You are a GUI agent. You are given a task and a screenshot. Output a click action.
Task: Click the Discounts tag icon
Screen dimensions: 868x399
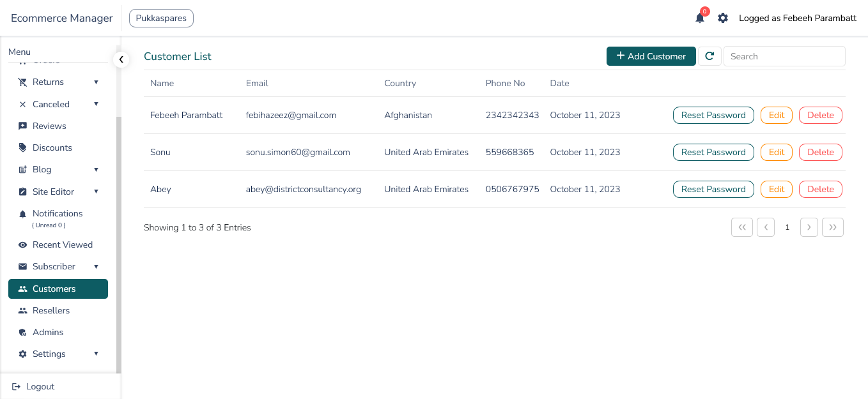23,147
